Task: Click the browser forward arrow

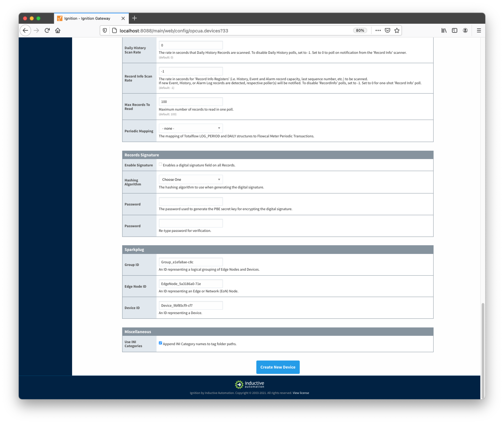Action: pyautogui.click(x=36, y=31)
